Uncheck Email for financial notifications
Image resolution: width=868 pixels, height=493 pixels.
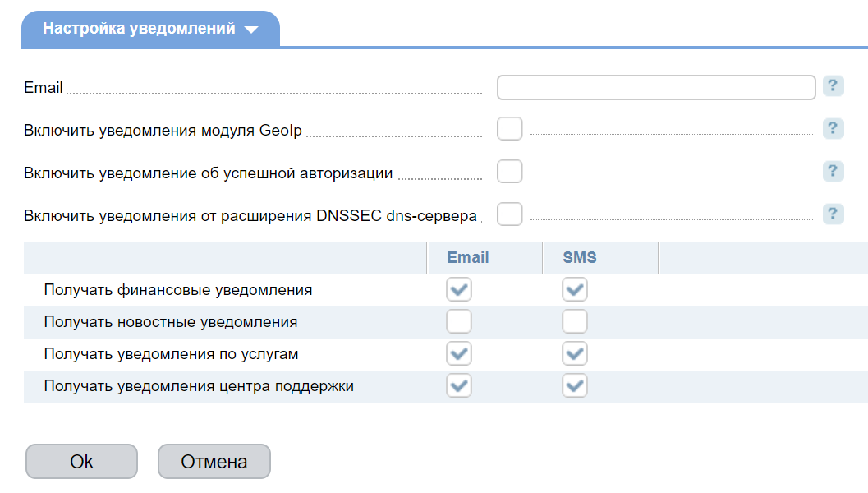tap(459, 289)
